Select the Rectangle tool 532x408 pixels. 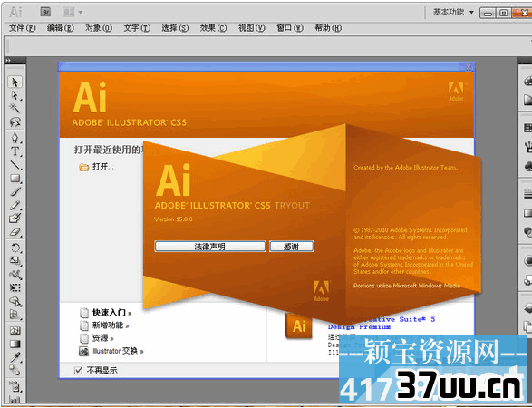click(x=15, y=179)
